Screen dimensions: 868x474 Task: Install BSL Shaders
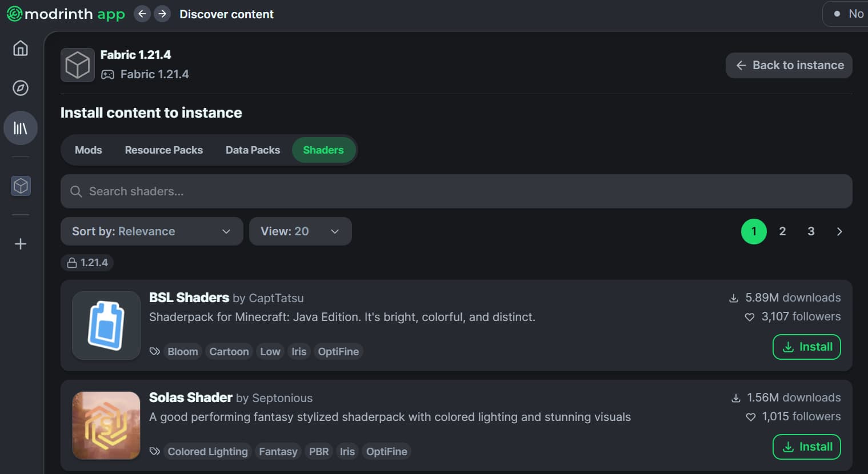807,347
